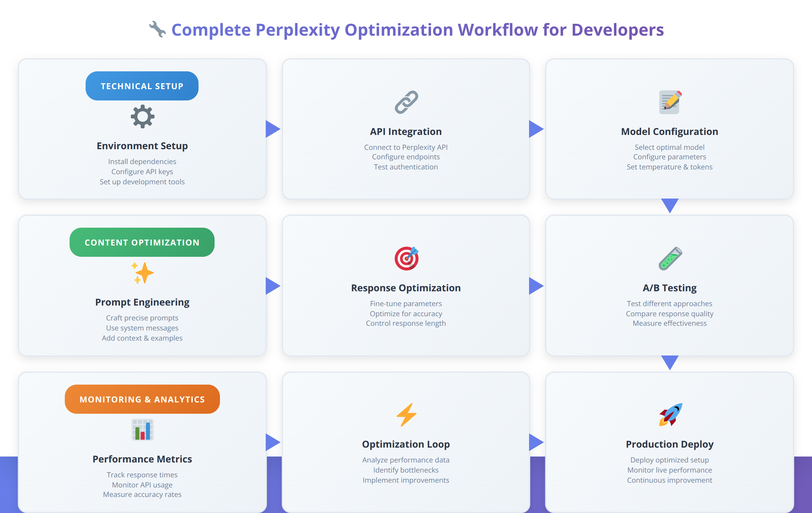Click the gear icon above Environment Setup
Screen dimensions: 812x513
pos(142,116)
